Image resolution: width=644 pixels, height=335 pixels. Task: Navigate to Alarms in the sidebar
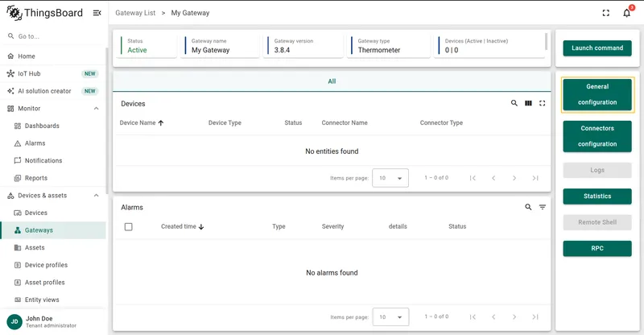coord(53,143)
